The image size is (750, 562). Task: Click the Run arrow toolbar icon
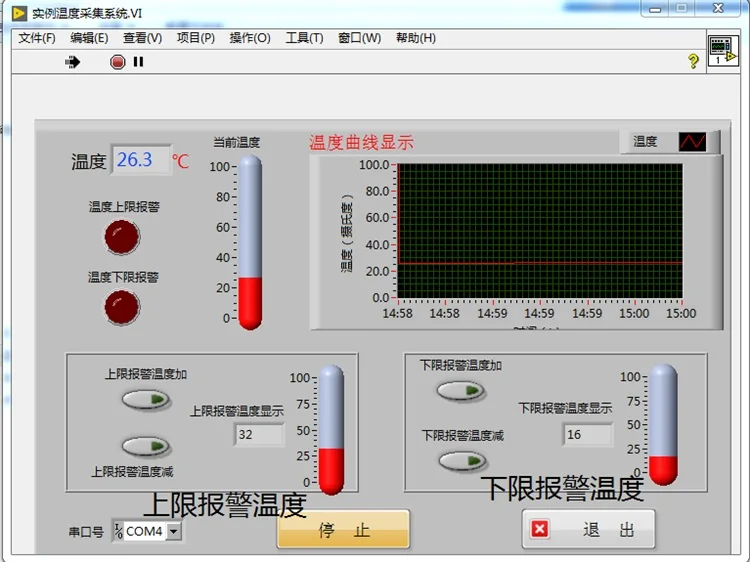point(73,62)
